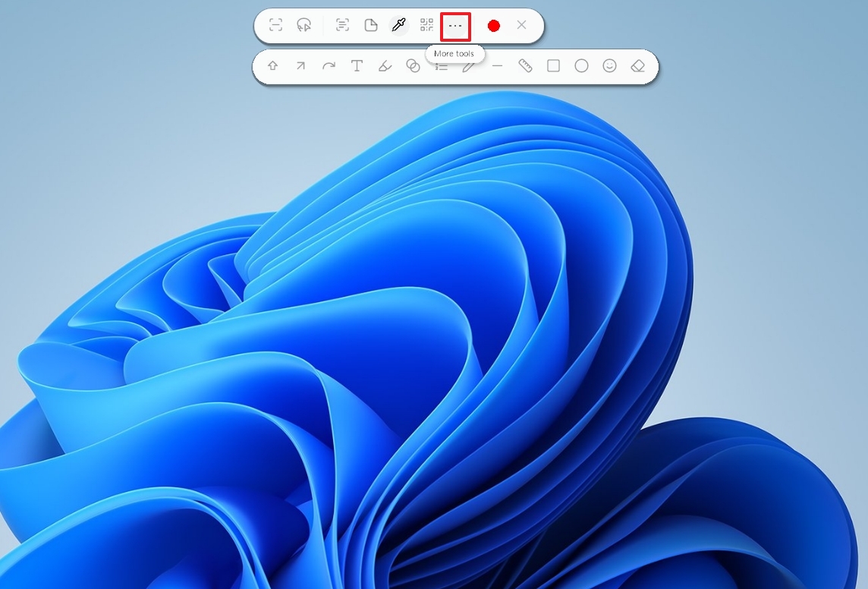Choose the rectangle shape tool
This screenshot has width=868, height=589.
click(x=554, y=66)
